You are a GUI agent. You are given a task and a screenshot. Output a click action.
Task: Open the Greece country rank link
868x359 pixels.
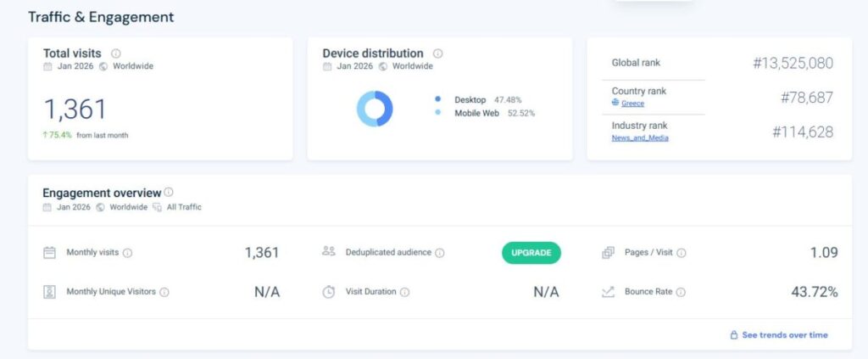(x=632, y=104)
